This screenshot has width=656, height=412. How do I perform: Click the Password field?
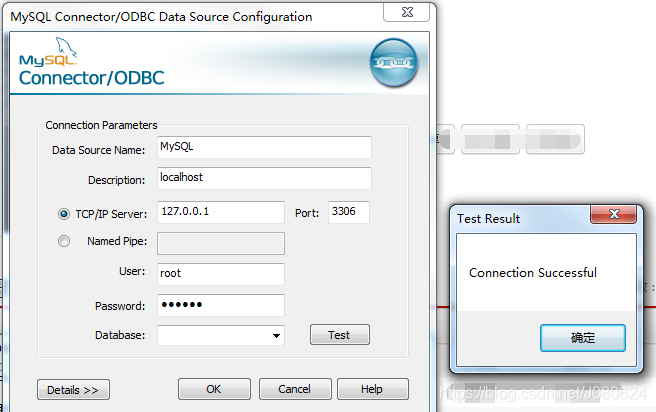coord(220,305)
